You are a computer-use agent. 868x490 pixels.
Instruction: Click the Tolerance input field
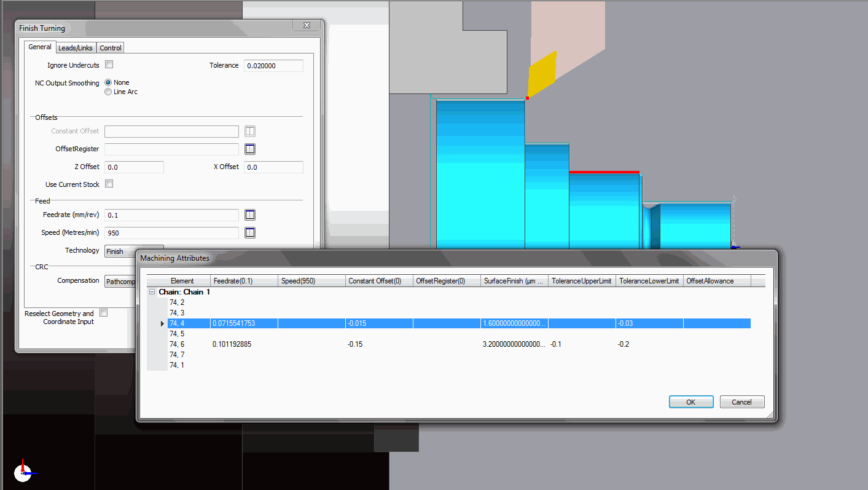click(273, 66)
